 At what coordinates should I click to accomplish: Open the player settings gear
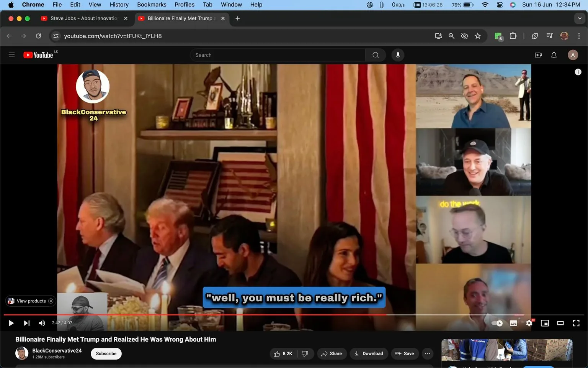(x=529, y=323)
